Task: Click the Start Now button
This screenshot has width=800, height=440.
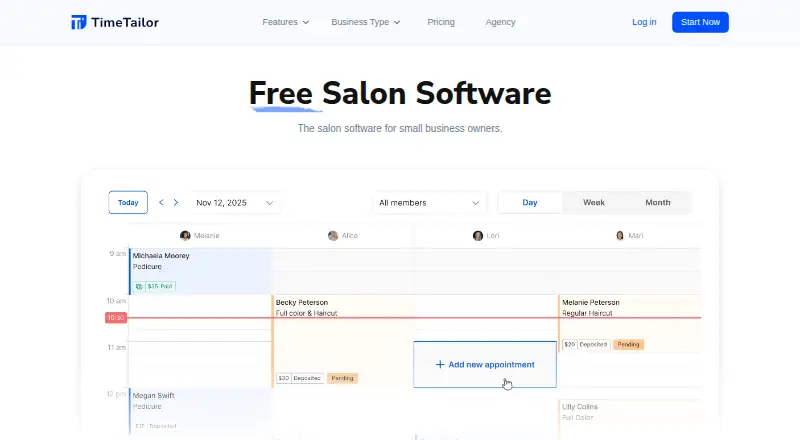Action: coord(700,22)
